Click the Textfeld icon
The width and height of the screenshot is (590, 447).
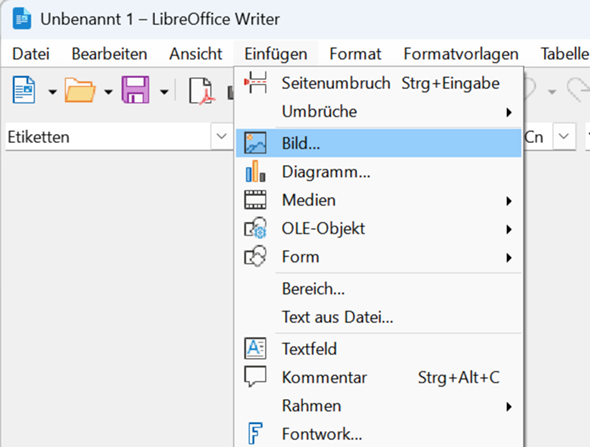tap(255, 348)
